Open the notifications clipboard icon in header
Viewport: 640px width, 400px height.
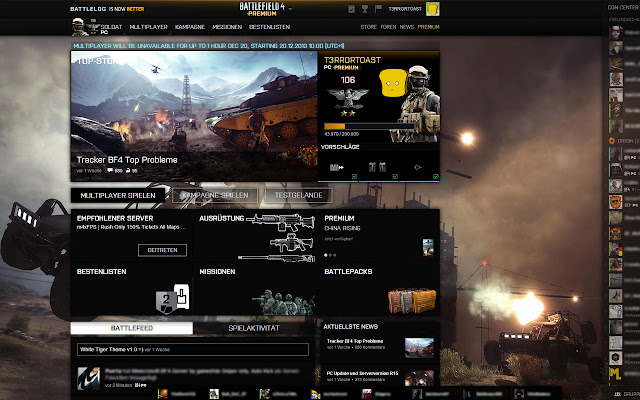point(351,9)
